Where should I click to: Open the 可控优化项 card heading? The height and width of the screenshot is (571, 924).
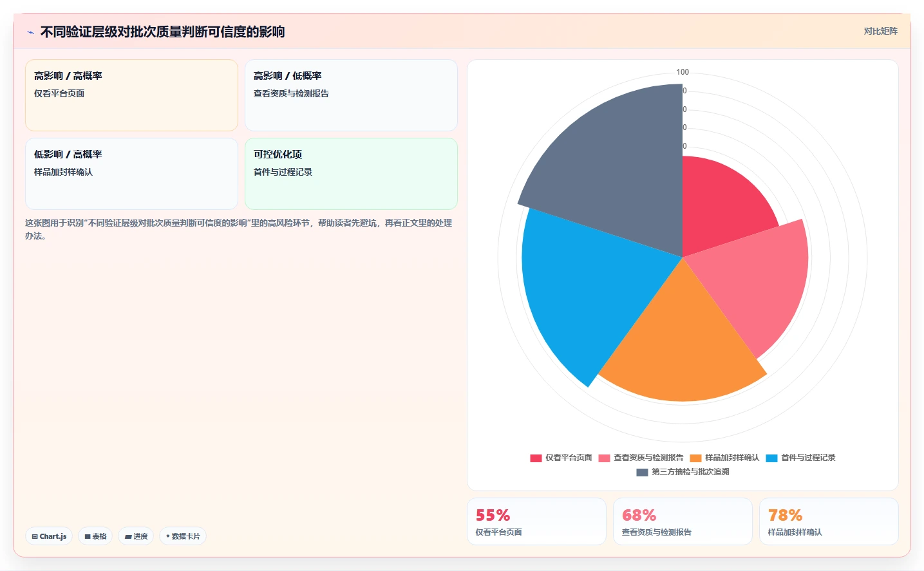pos(278,154)
